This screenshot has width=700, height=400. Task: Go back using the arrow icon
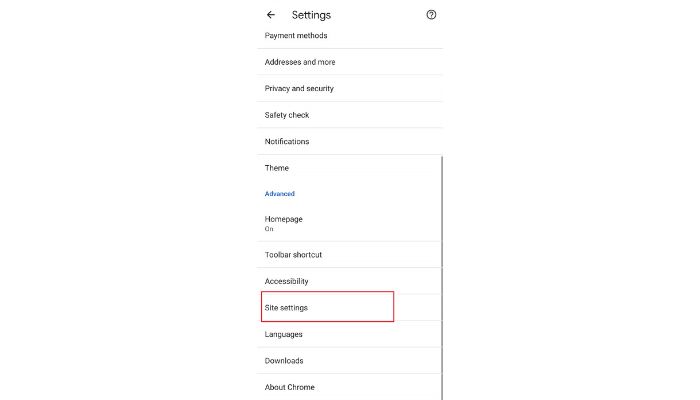[271, 15]
